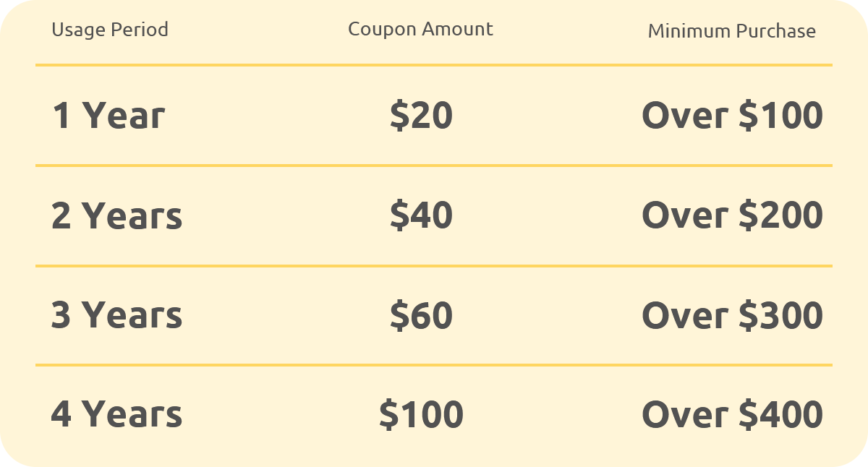Select the 1 Year usage period
Image resolution: width=868 pixels, height=467 pixels.
(x=109, y=116)
